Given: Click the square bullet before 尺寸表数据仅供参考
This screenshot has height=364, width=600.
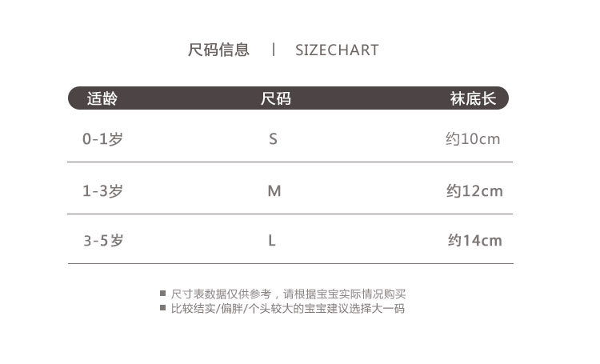Looking at the screenshot, I should (x=163, y=294).
